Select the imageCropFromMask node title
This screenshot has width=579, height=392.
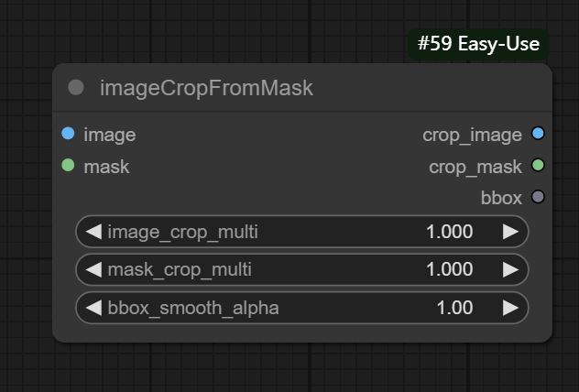tap(206, 88)
